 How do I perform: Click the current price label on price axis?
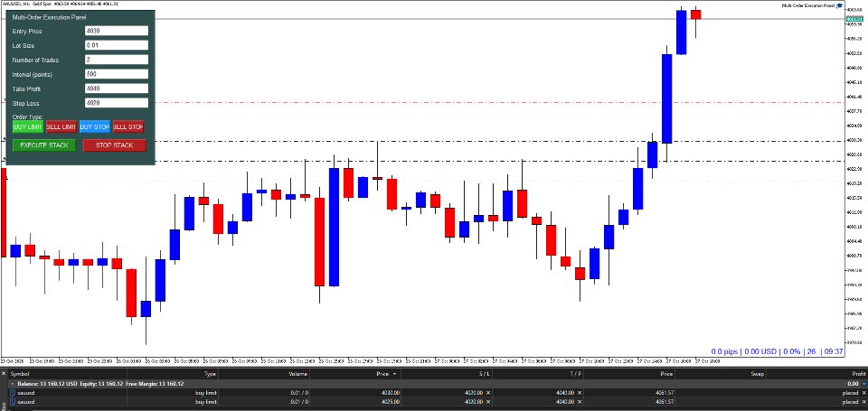click(x=854, y=18)
